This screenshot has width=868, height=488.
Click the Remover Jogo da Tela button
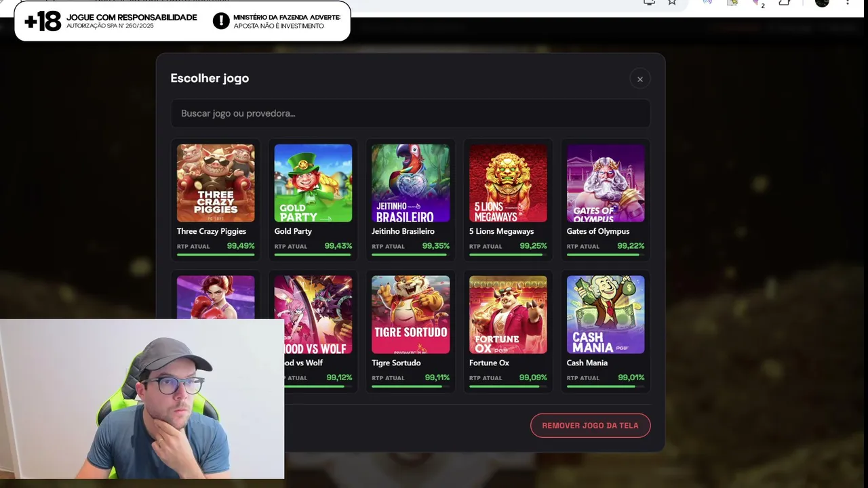pos(590,426)
